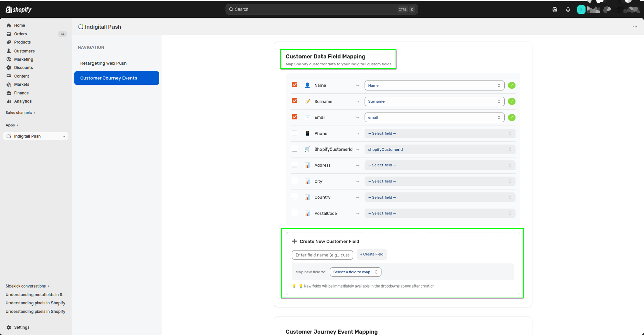Open the 'Select a field to map' dropdown
Screen dimensions: 644x335
[x=355, y=272]
